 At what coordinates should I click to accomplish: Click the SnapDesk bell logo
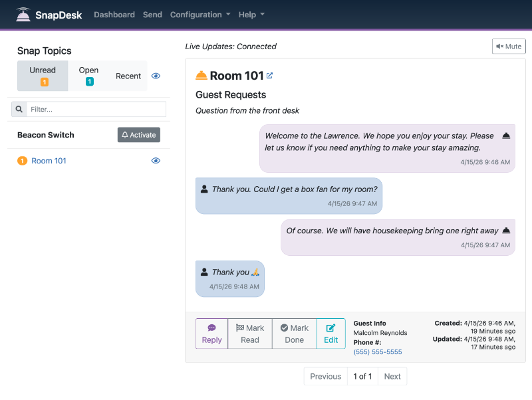24,15
